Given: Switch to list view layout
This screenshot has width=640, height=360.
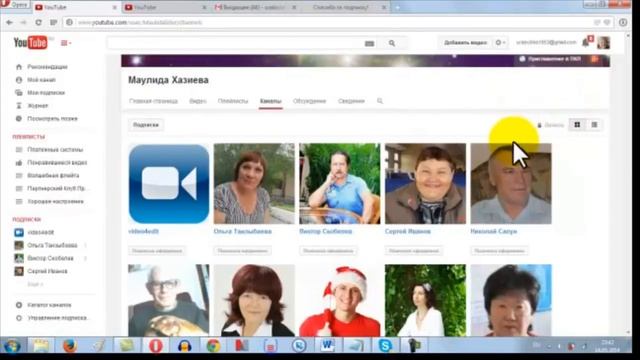Looking at the screenshot, I should click(x=594, y=125).
